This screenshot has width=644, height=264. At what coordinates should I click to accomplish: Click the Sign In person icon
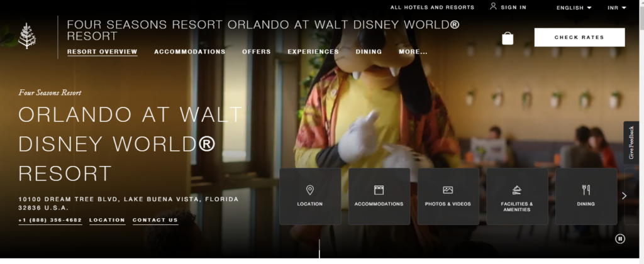(x=493, y=6)
